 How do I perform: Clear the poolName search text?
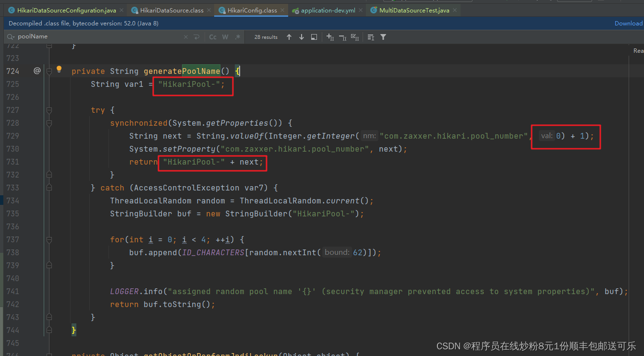[186, 37]
